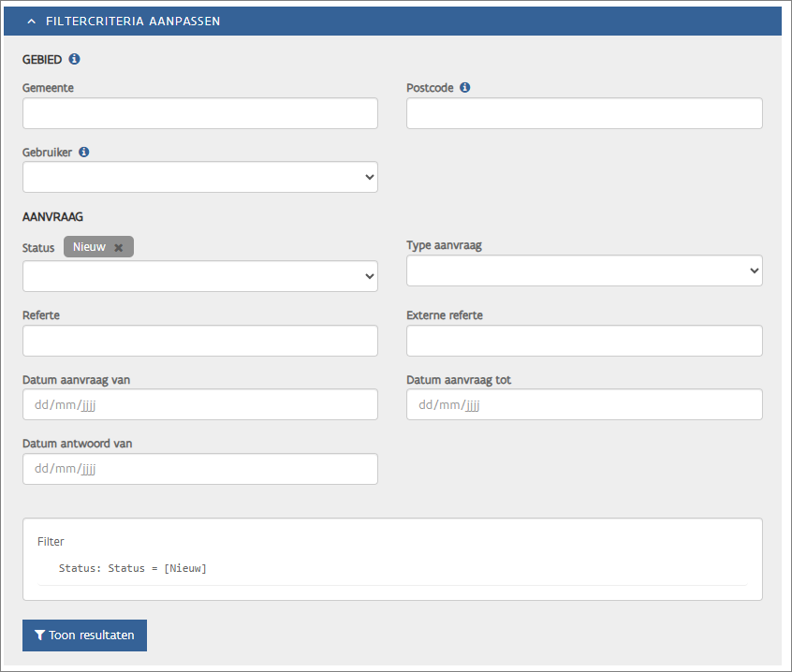Click the Datum aanvraag tot date field
This screenshot has width=792, height=672.
583,404
